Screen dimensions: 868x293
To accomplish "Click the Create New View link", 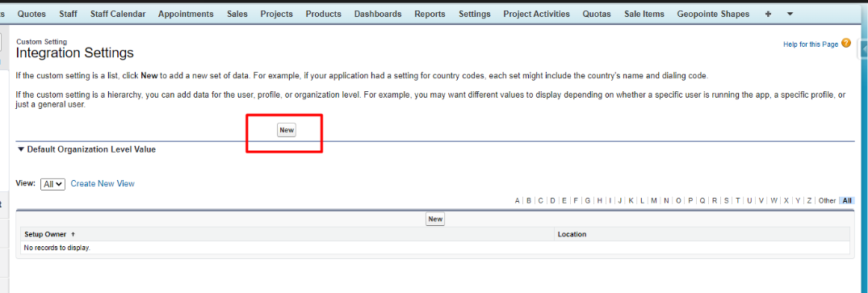I will point(103,183).
